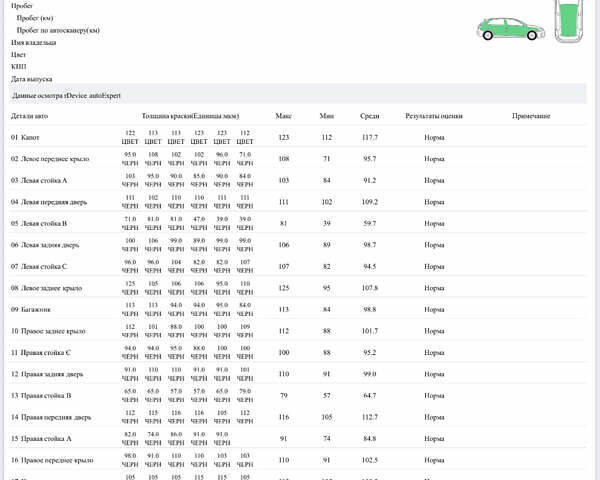
Task: Click the 'КПП' field label
Action: click(x=19, y=66)
